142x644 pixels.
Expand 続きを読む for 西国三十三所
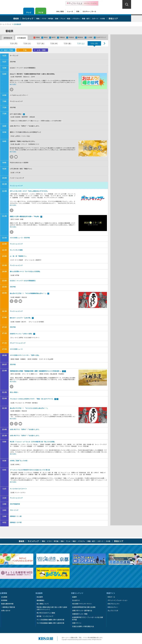[x=13, y=227]
